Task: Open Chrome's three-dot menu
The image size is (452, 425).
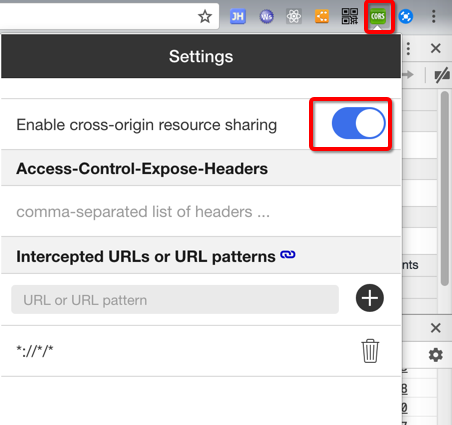Action: (433, 16)
